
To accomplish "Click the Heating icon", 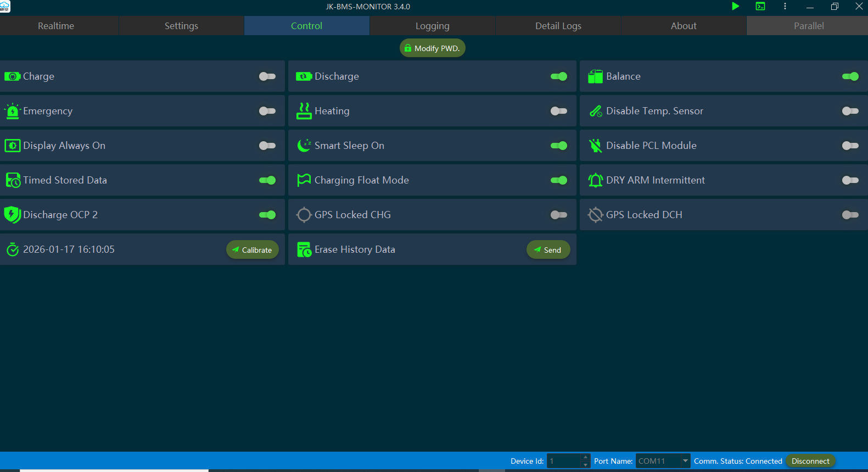I will [304, 111].
